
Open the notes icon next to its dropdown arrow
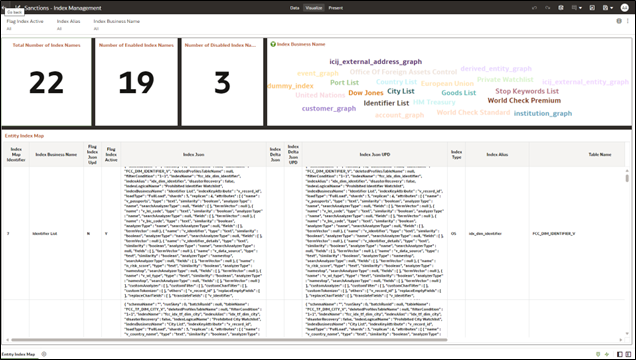[x=574, y=8]
